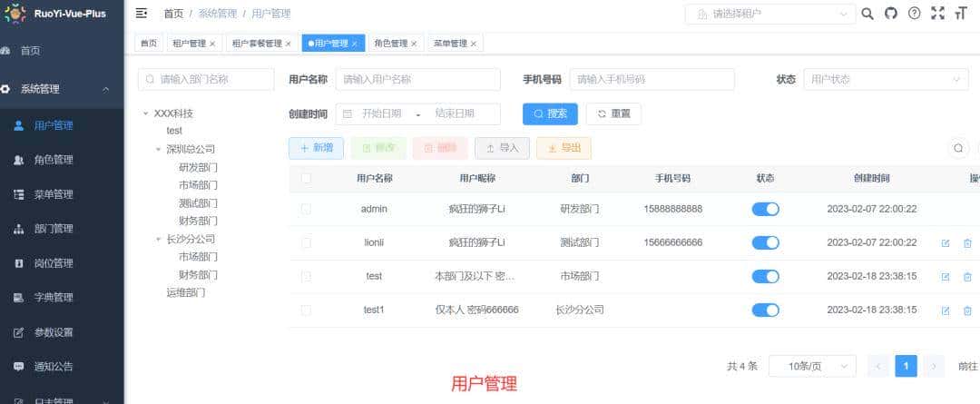This screenshot has height=404, width=980.
Task: Click the 导入 import button
Action: 502,148
